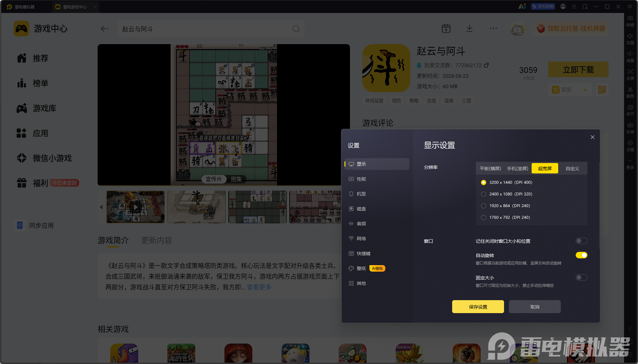Open the 网络 settings section
Viewport: 638px width, 364px height.
coord(377,239)
